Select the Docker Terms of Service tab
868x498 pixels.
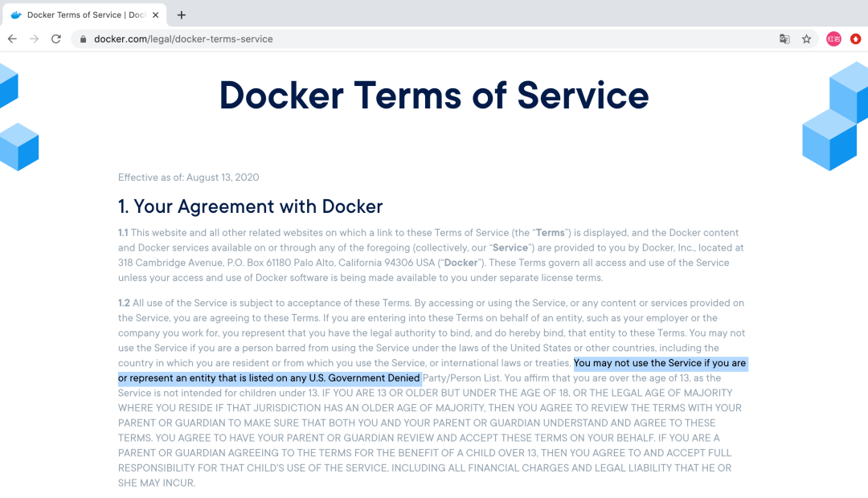[x=84, y=15]
